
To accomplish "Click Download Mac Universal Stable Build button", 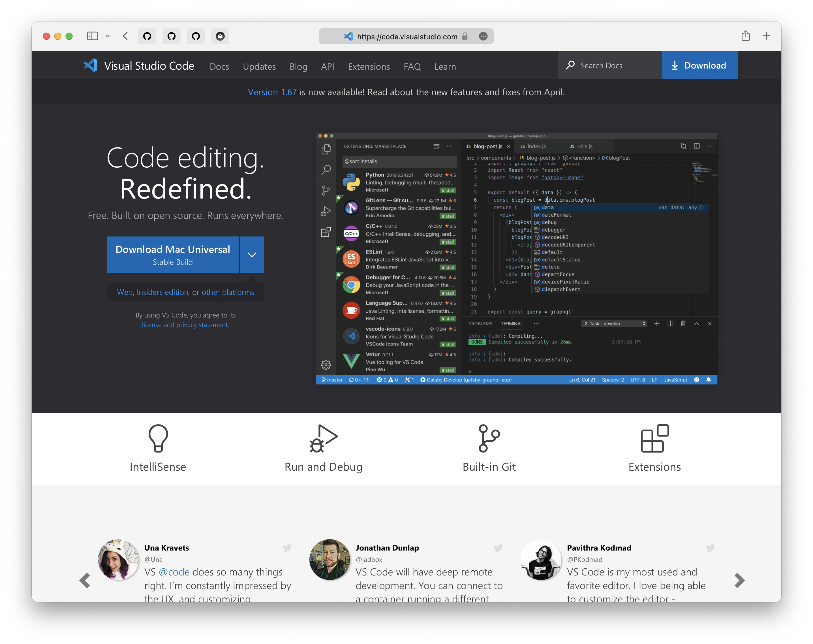I will 173,255.
